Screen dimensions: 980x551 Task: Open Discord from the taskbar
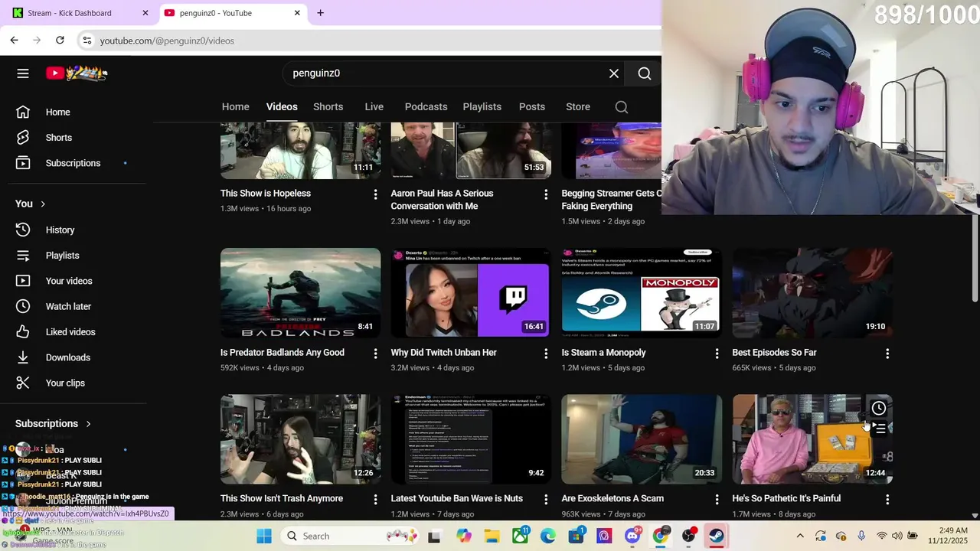coord(632,536)
